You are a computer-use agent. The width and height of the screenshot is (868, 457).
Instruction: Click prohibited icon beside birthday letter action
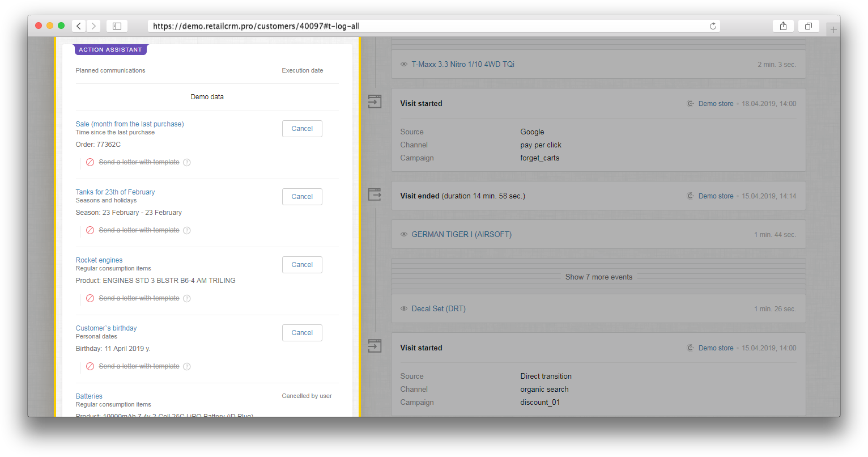pyautogui.click(x=90, y=366)
